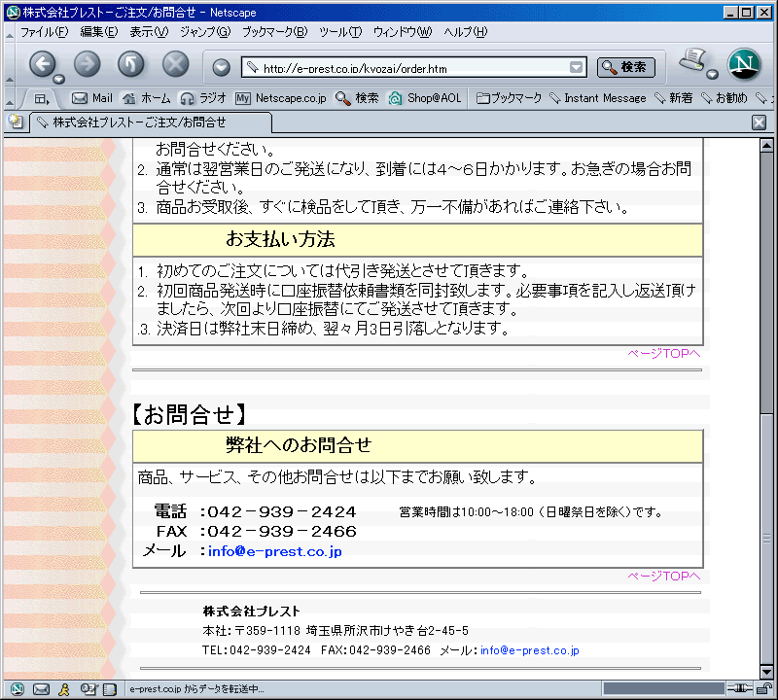Open the ツール(T) menu
The image size is (778, 700).
(340, 32)
